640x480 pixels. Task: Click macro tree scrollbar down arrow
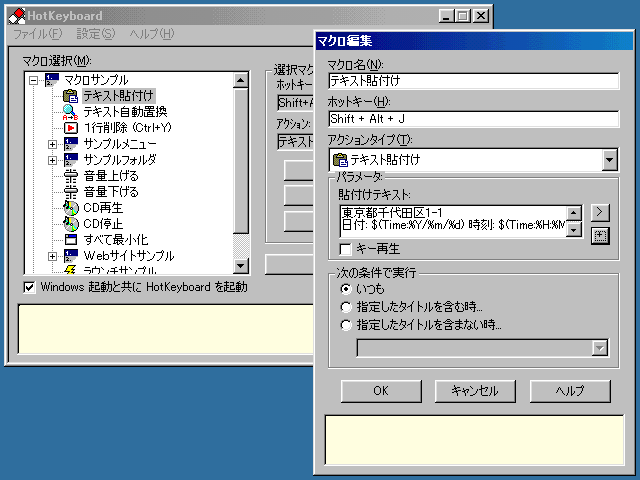tap(240, 266)
